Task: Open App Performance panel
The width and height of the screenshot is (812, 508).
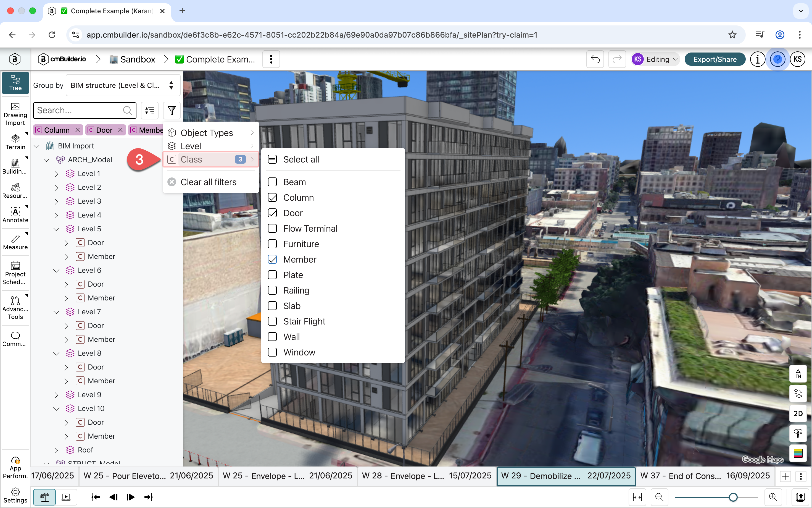Action: 15,468
